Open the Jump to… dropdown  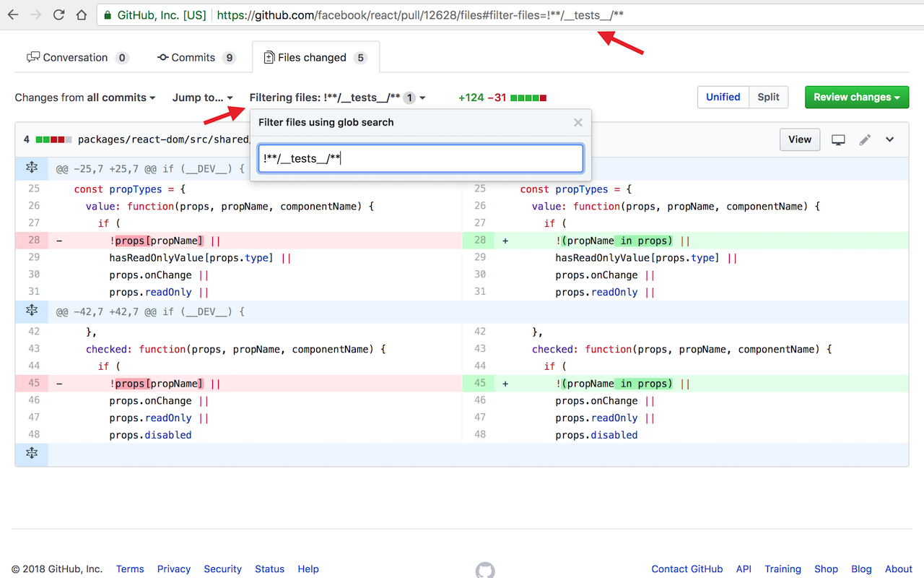(203, 98)
